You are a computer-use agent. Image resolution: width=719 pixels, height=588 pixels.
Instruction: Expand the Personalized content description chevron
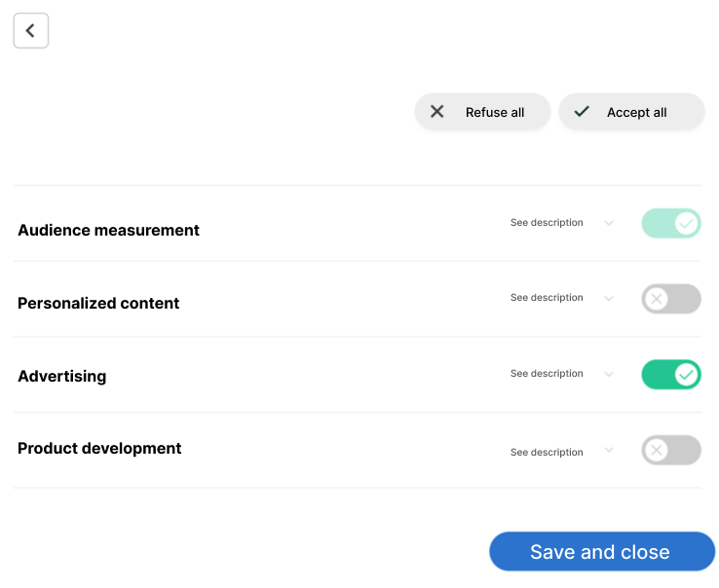(x=609, y=298)
